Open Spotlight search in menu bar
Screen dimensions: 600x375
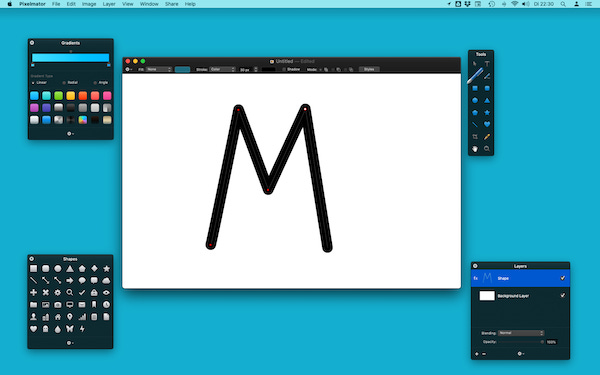(x=563, y=4)
